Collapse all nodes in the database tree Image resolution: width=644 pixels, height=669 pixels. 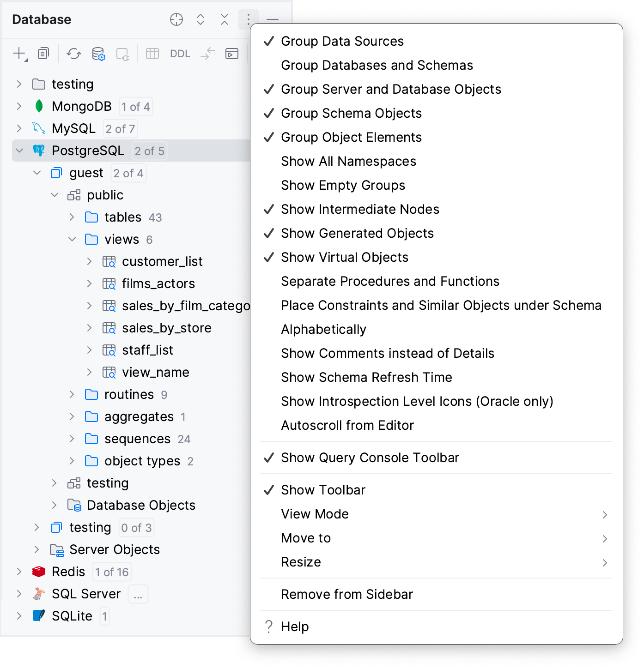point(225,20)
